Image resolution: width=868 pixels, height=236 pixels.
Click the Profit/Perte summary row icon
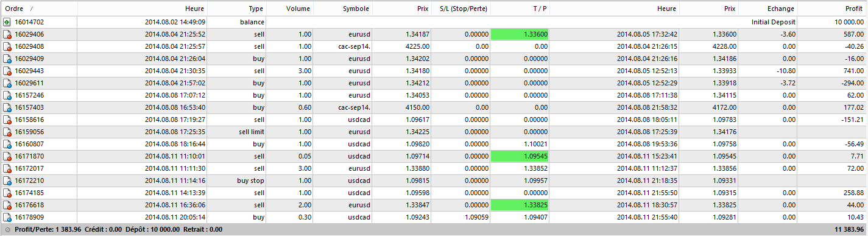[6, 230]
